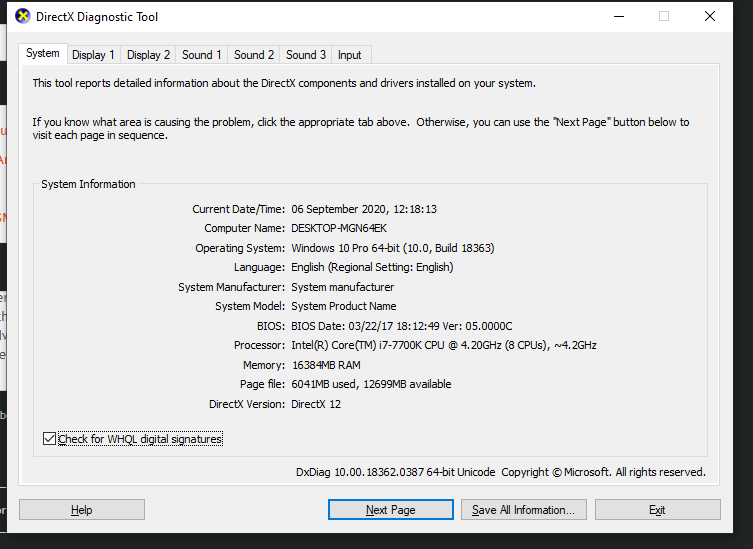
Task: Click the Next Page button
Action: [390, 510]
